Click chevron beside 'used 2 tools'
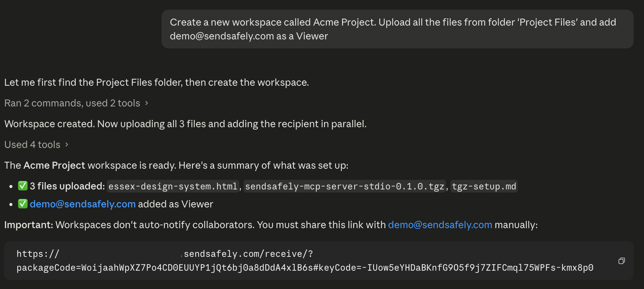The height and width of the screenshot is (289, 644). coord(147,103)
